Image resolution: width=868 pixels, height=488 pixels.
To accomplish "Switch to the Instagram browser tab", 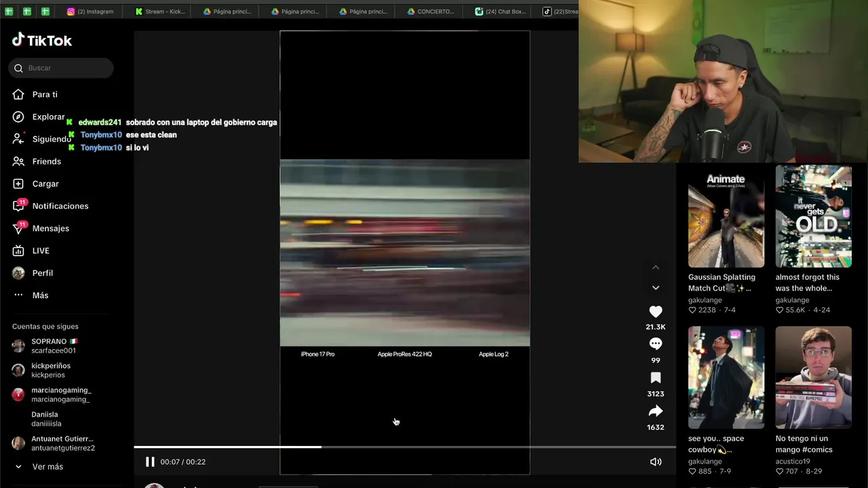I will click(x=90, y=12).
